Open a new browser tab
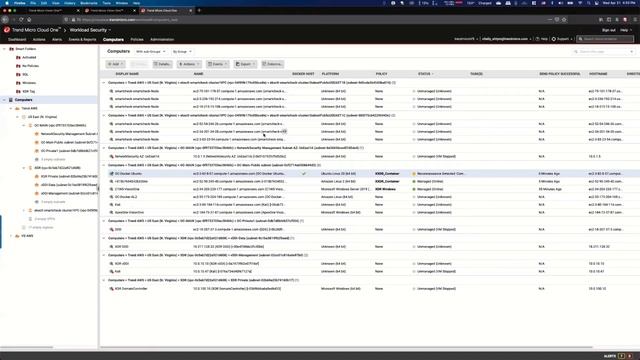 [199, 11]
